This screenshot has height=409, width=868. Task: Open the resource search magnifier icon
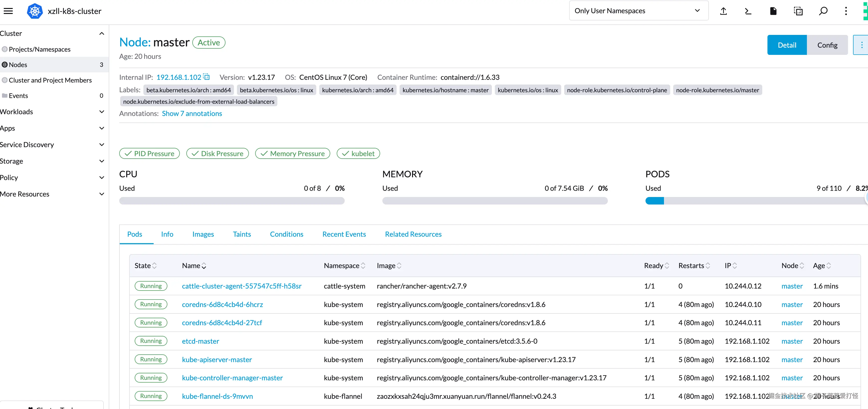pyautogui.click(x=823, y=11)
